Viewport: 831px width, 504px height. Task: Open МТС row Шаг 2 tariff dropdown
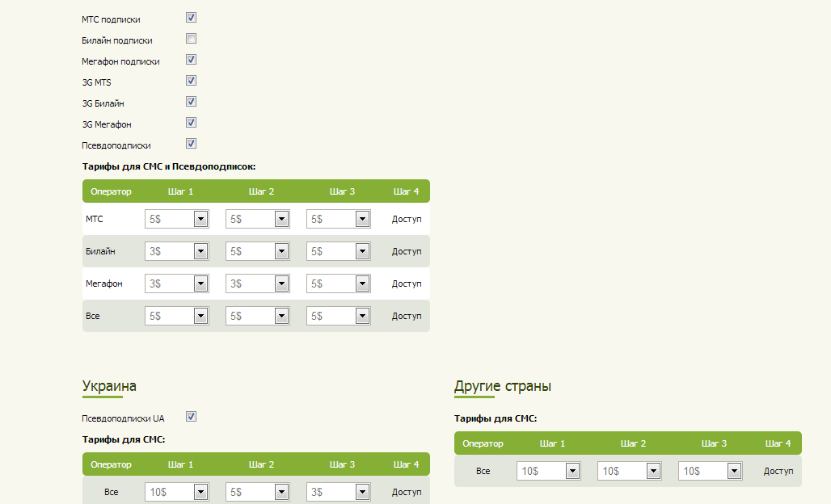[258, 219]
